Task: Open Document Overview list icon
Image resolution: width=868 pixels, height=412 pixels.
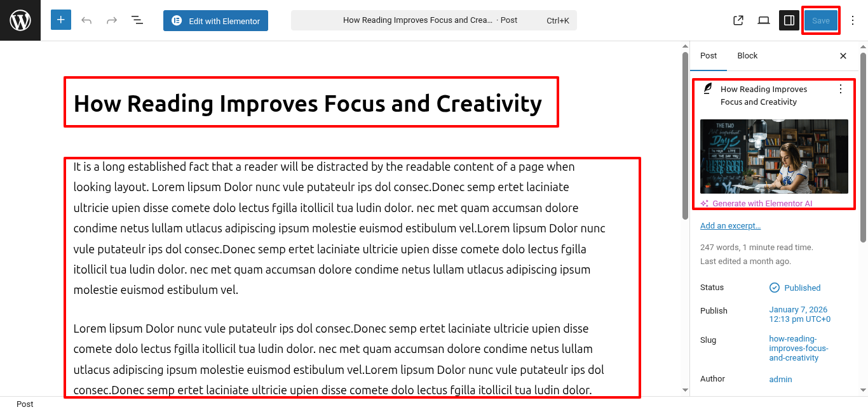Action: pyautogui.click(x=137, y=20)
